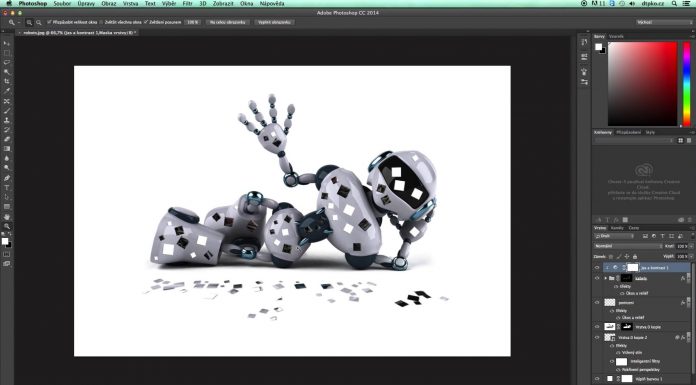Open the Libraries panel library dropdown
The width and height of the screenshot is (696, 385).
click(x=634, y=140)
